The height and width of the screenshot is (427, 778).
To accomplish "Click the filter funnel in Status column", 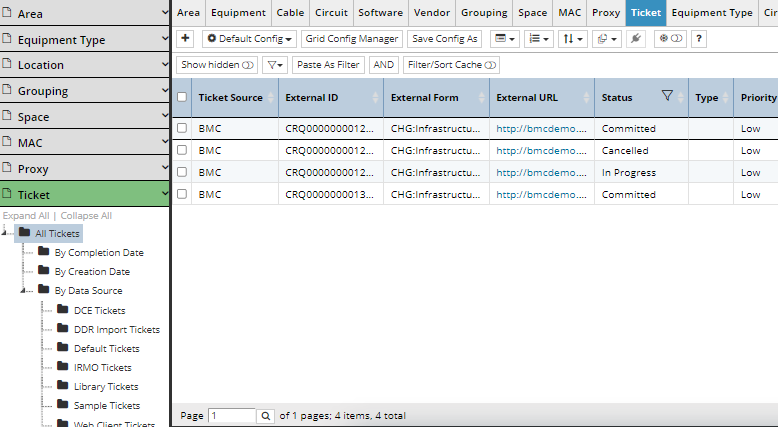I will point(667,95).
